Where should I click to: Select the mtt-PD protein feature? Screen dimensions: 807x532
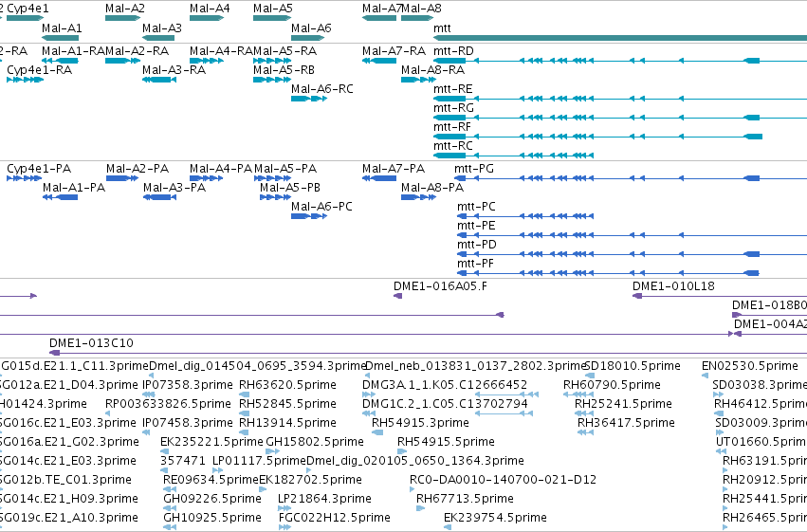632,255
